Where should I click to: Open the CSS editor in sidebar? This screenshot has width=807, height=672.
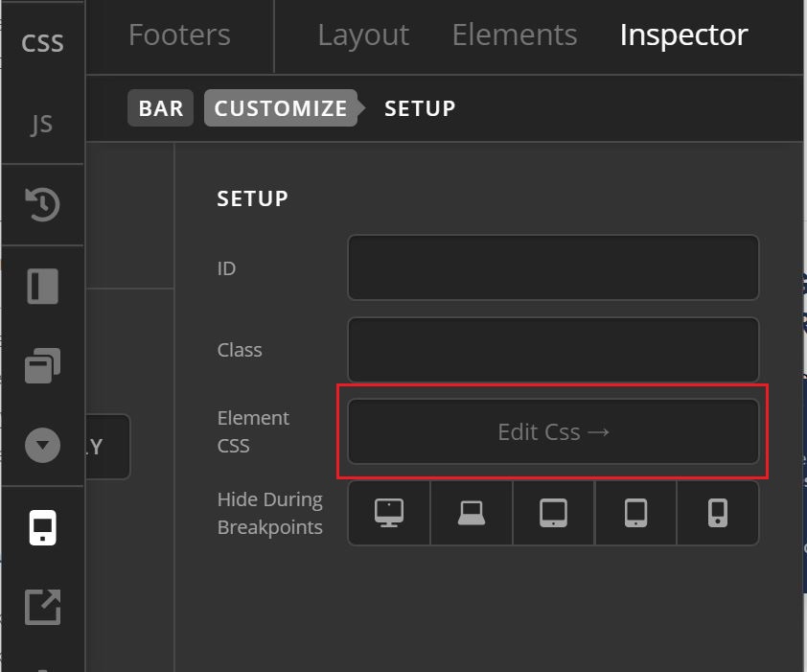tap(43, 42)
